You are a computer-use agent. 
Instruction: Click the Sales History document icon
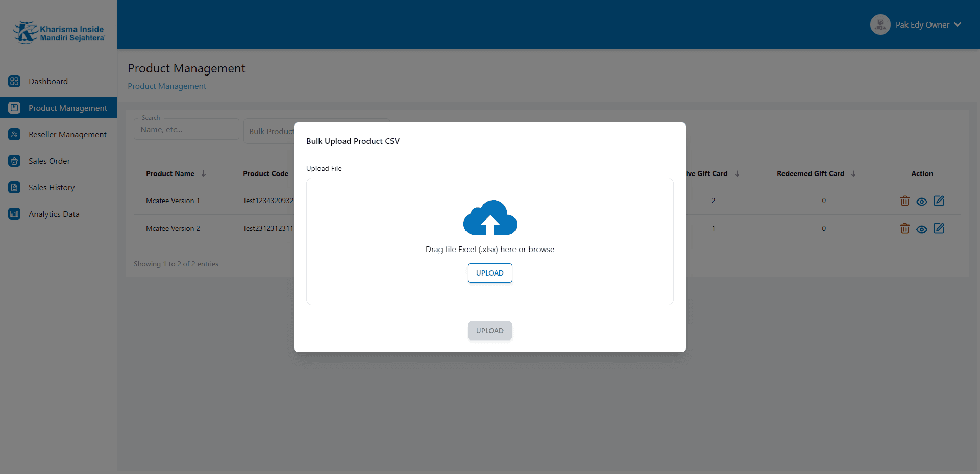pos(14,187)
